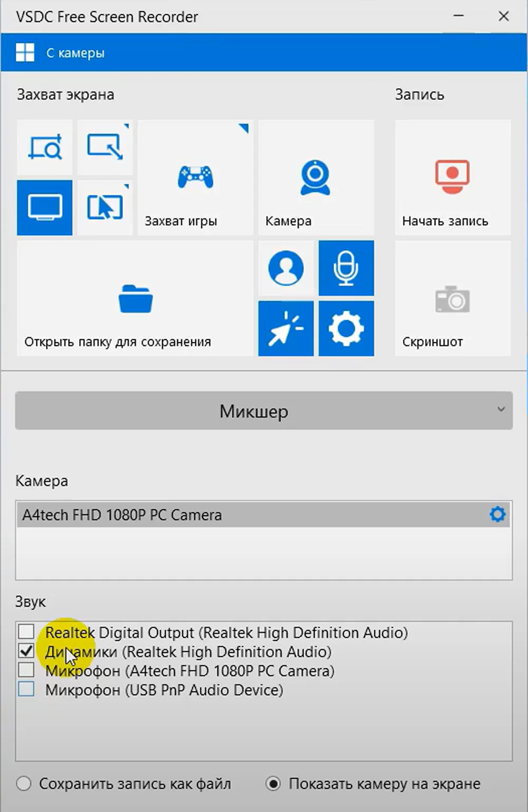528x812 pixels.
Task: Uncheck Динамики Realtek audio checkbox
Action: tap(26, 651)
